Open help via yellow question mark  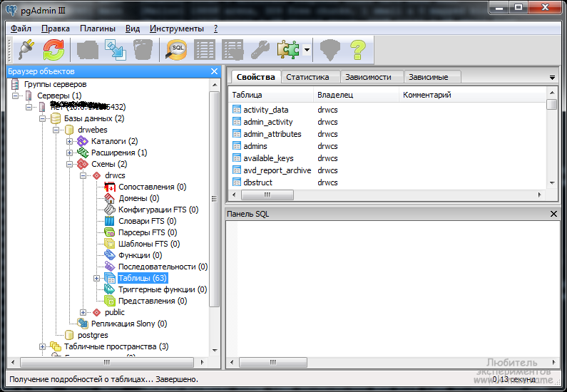point(358,50)
